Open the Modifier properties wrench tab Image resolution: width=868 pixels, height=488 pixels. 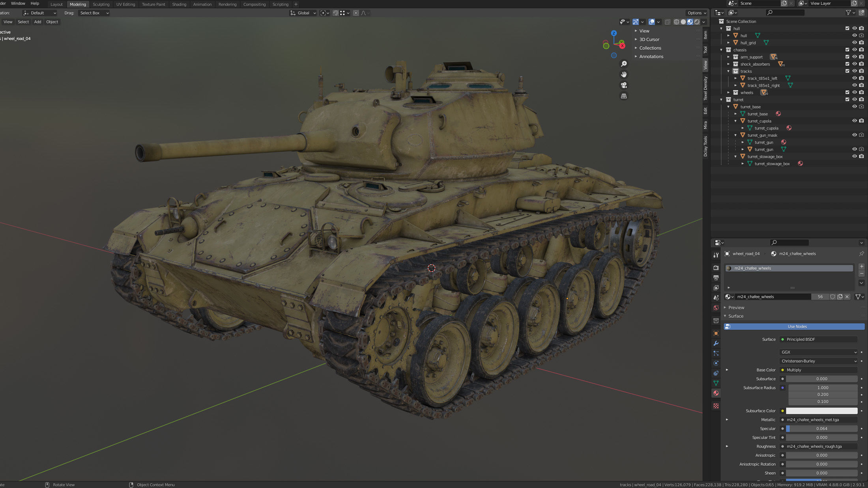[x=716, y=343]
